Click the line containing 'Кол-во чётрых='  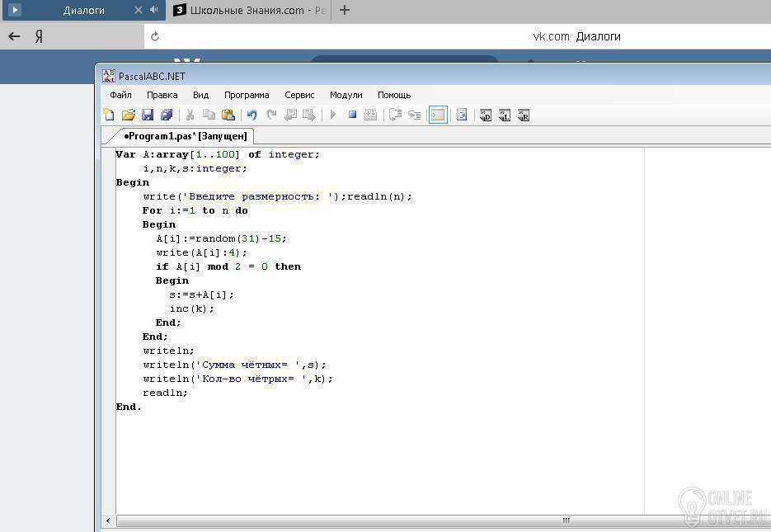(x=238, y=379)
